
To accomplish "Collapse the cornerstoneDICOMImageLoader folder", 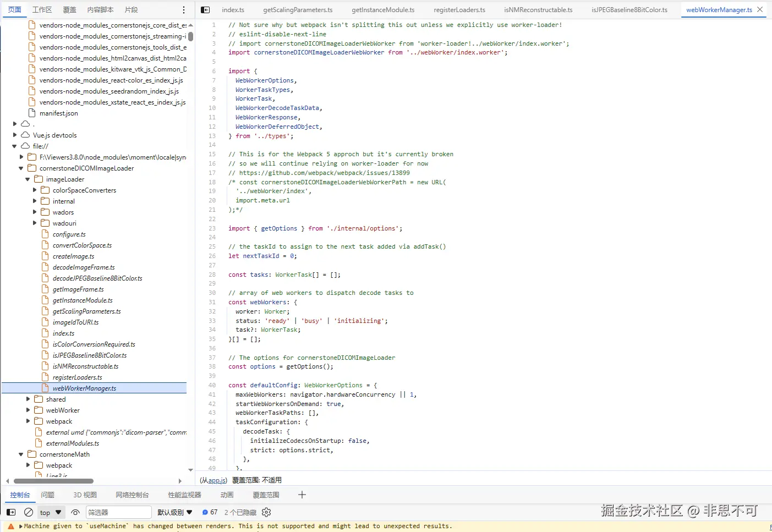I will (x=21, y=168).
